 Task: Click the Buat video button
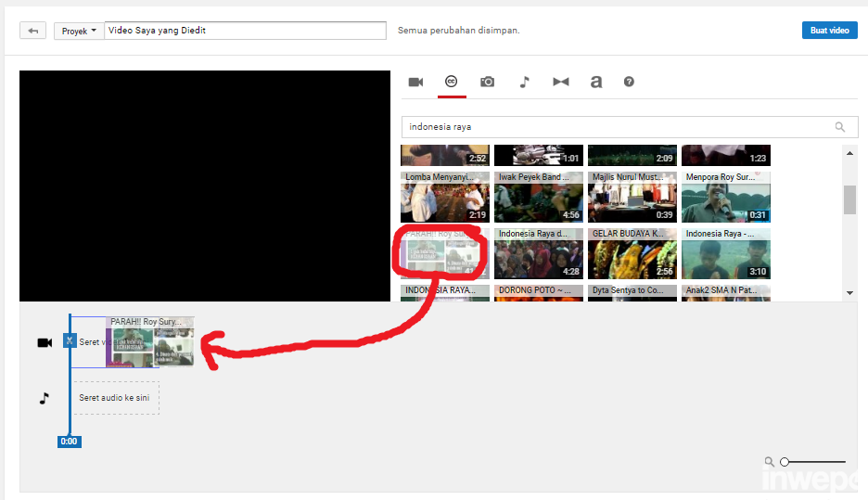829,31
